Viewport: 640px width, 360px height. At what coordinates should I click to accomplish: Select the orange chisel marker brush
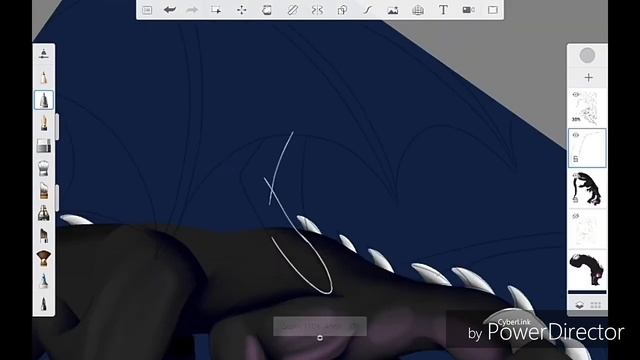pos(44,191)
